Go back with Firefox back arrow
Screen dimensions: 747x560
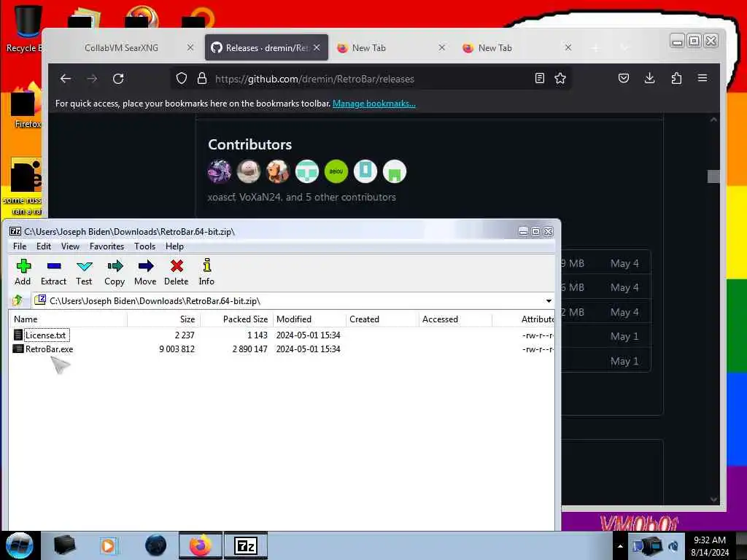[66, 79]
